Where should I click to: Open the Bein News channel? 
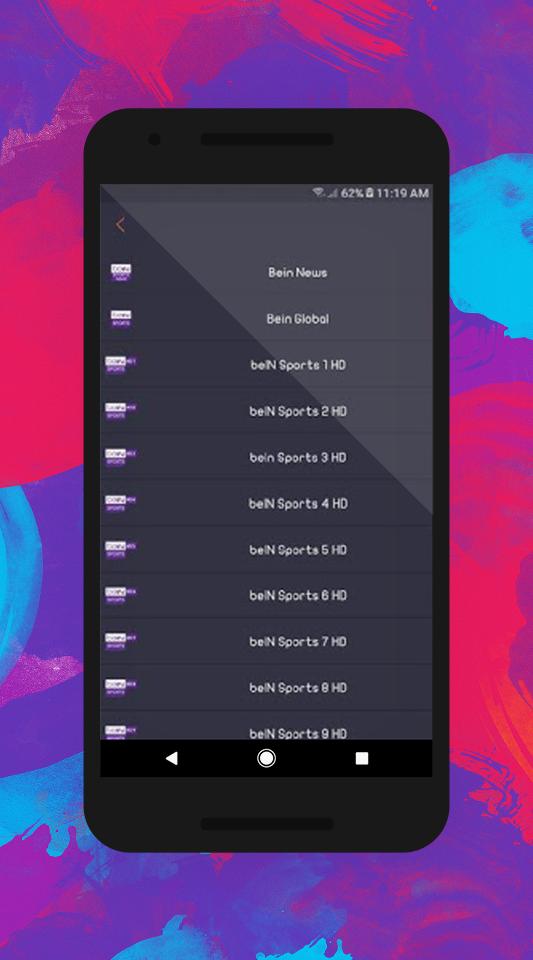(266, 272)
